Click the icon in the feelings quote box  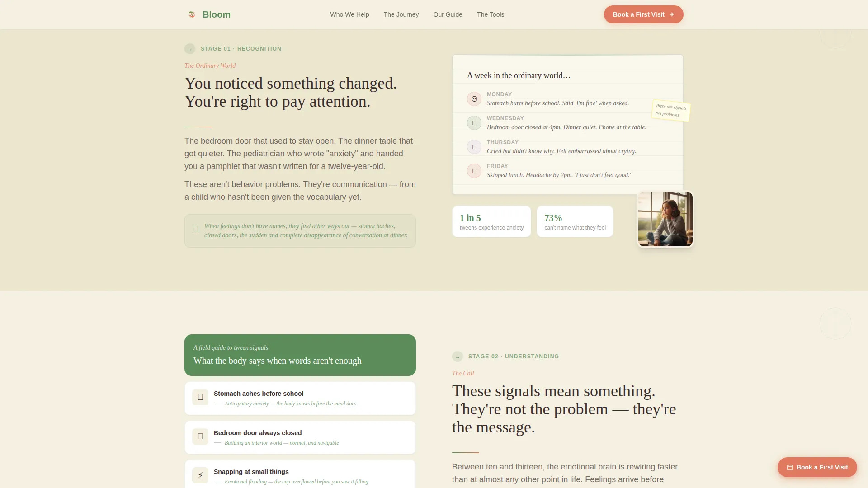[x=196, y=230]
